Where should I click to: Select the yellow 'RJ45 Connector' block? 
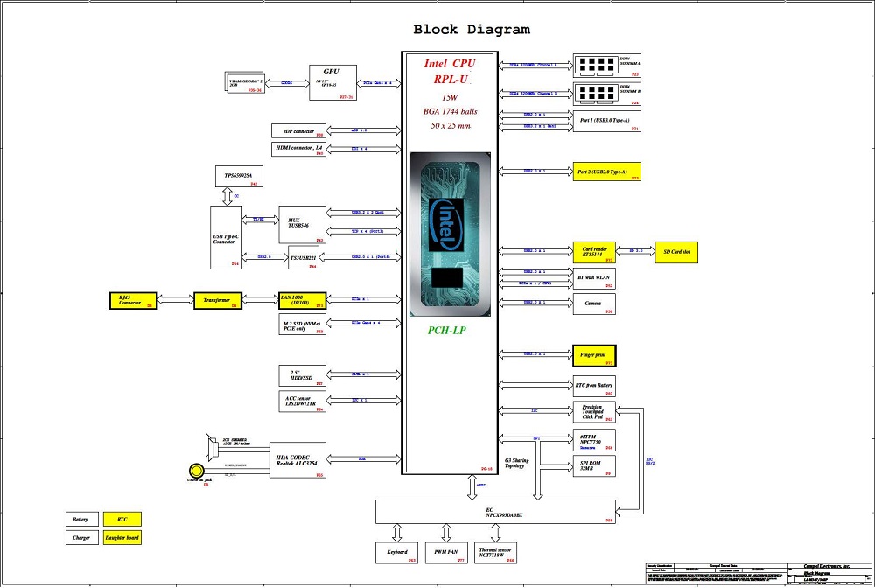pyautogui.click(x=133, y=300)
